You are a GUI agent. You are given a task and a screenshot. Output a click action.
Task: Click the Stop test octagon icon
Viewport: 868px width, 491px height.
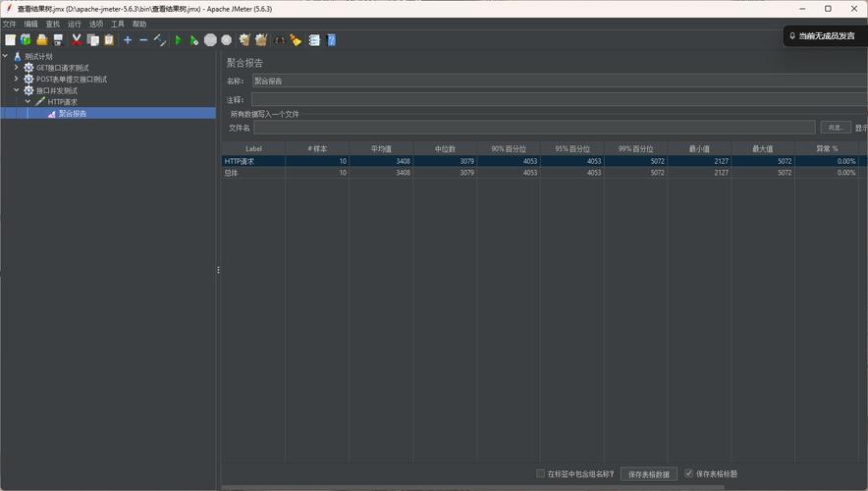210,40
